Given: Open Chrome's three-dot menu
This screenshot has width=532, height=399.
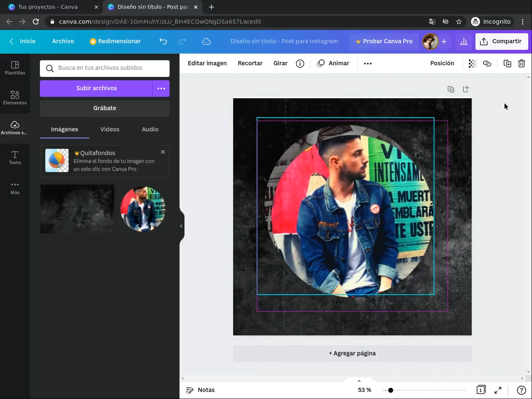Looking at the screenshot, I should 523,22.
